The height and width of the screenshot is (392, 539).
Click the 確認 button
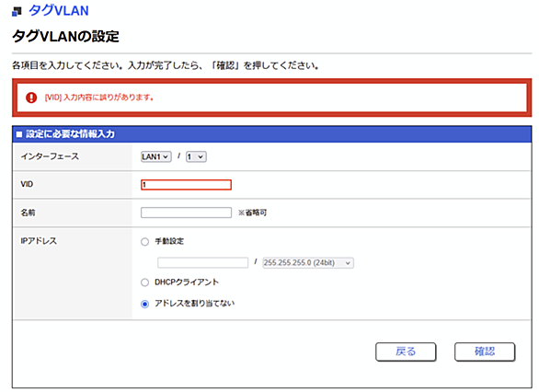[x=485, y=352]
